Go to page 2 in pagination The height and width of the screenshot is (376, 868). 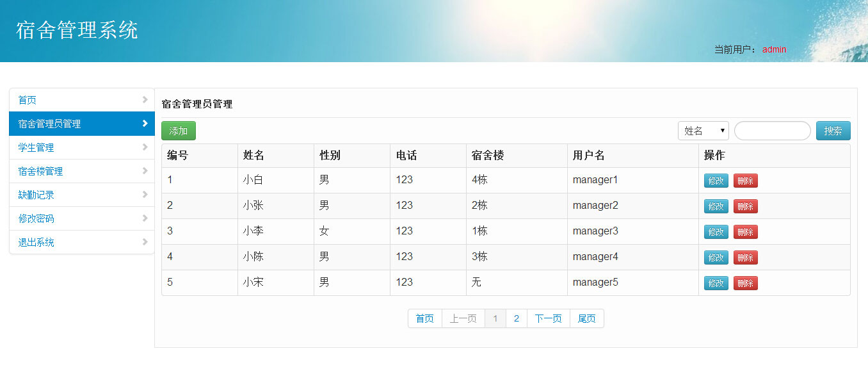(516, 318)
